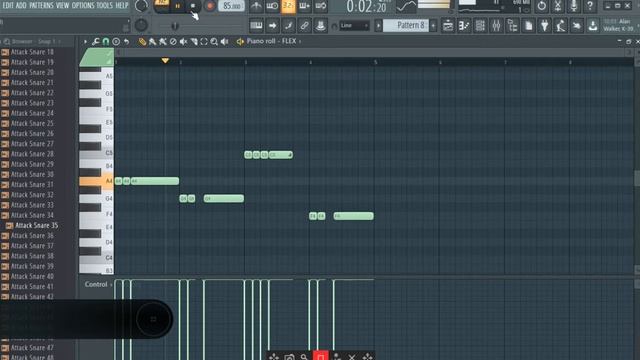Viewport: 640px width, 360px height.
Task: Select the Playback scrub speaker tool
Action: [224, 41]
